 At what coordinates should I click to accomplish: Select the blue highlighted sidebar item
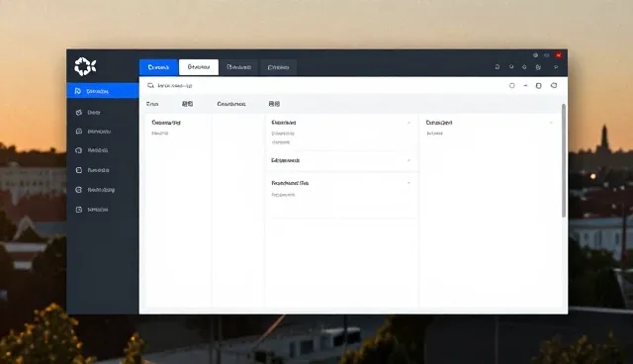pyautogui.click(x=103, y=91)
